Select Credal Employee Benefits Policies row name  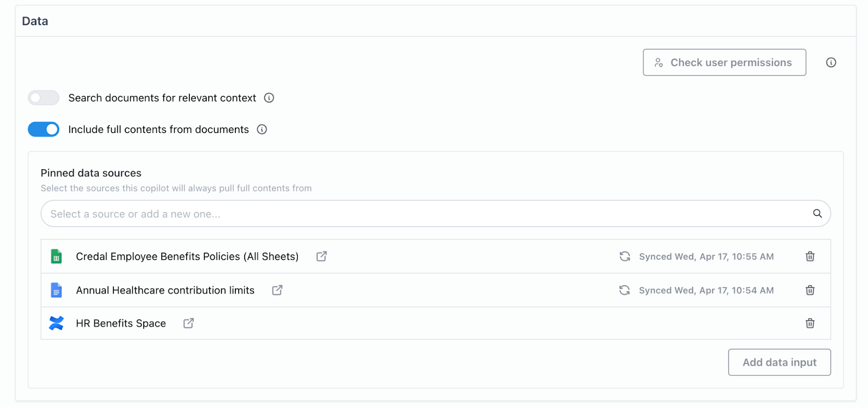187,257
